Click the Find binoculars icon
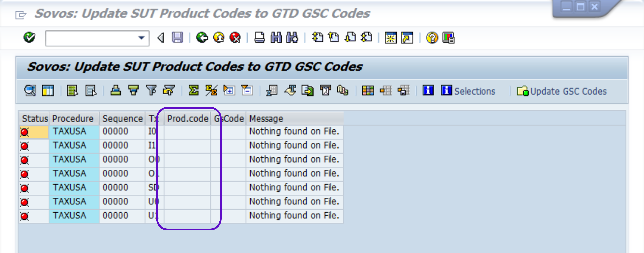Screen dimensions: 644x253 pos(276,38)
